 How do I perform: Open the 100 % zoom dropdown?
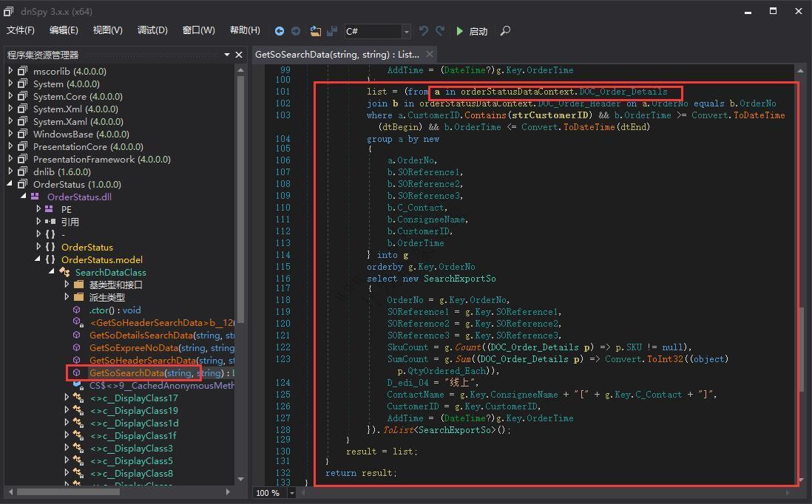point(293,493)
